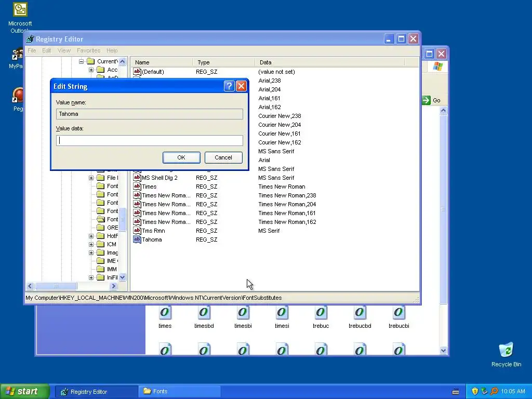Open the Recycle Bin desktop icon
The width and height of the screenshot is (532, 399).
(x=506, y=354)
